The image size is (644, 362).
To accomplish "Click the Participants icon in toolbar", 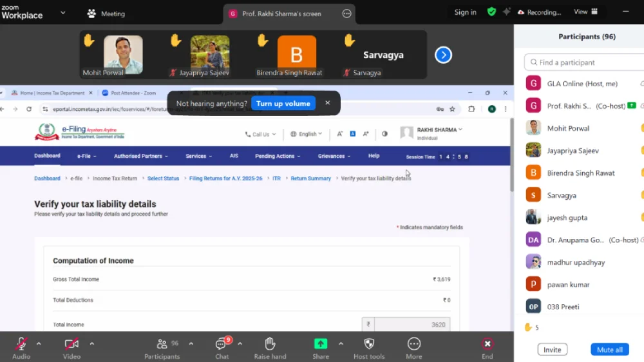I will pos(162,344).
